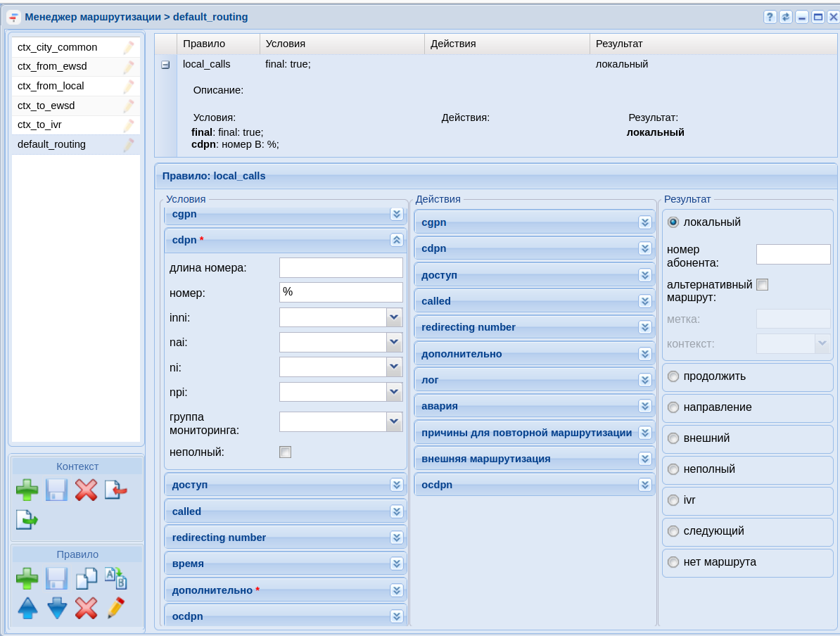Click the refresh icon in the title bar

(786, 17)
